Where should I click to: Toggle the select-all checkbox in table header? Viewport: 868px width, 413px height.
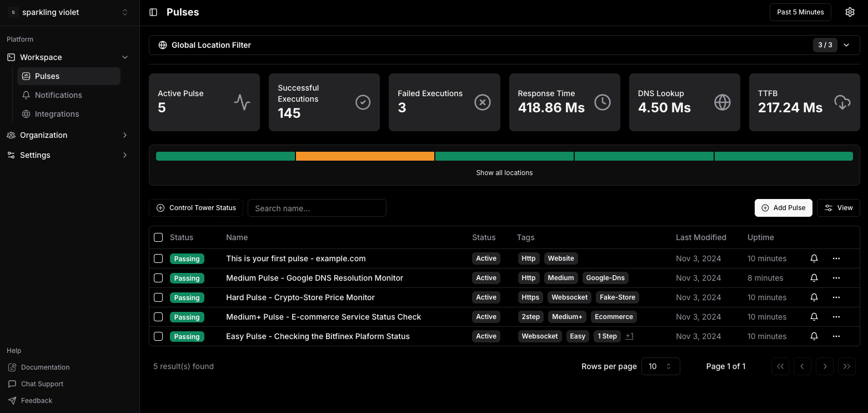point(158,237)
